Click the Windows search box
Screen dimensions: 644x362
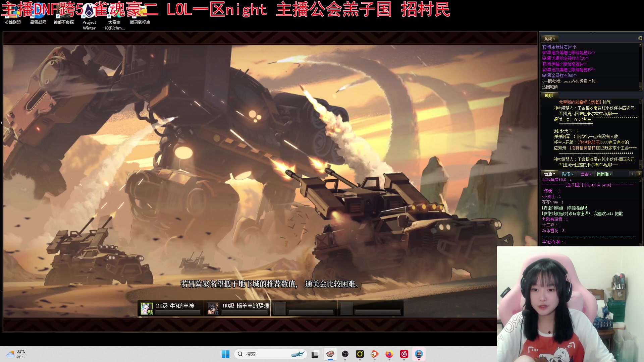tap(271, 354)
